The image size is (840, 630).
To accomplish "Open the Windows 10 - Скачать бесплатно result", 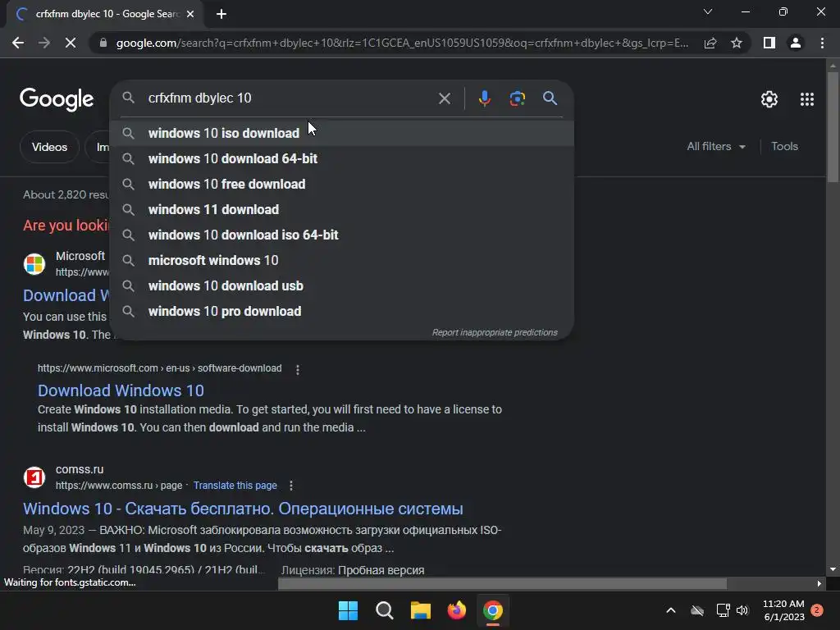I will tap(243, 509).
